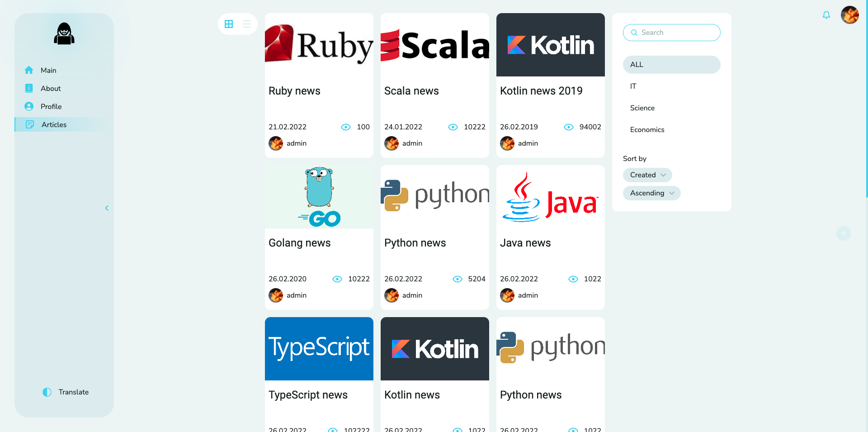The image size is (868, 432).
Task: Toggle the theme half-circle icon
Action: click(47, 392)
